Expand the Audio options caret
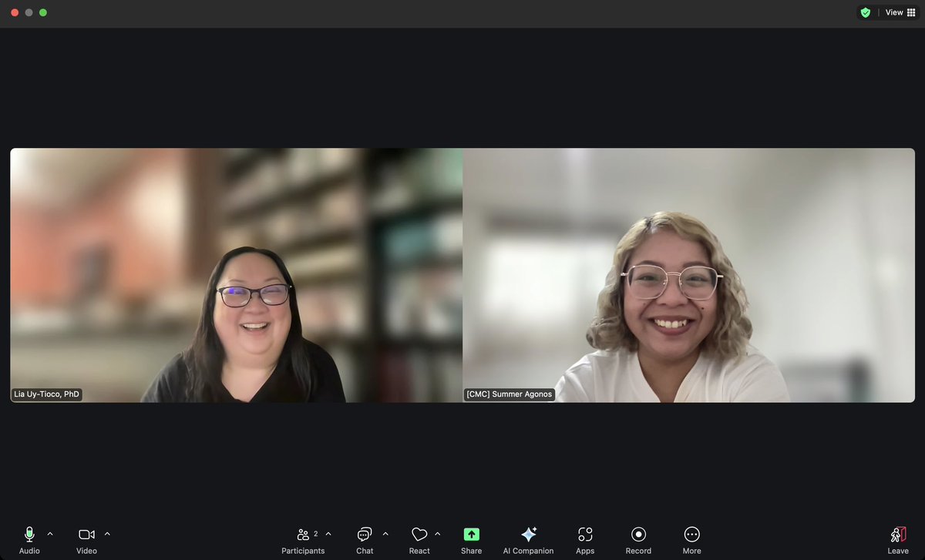This screenshot has height=560, width=925. [x=50, y=533]
